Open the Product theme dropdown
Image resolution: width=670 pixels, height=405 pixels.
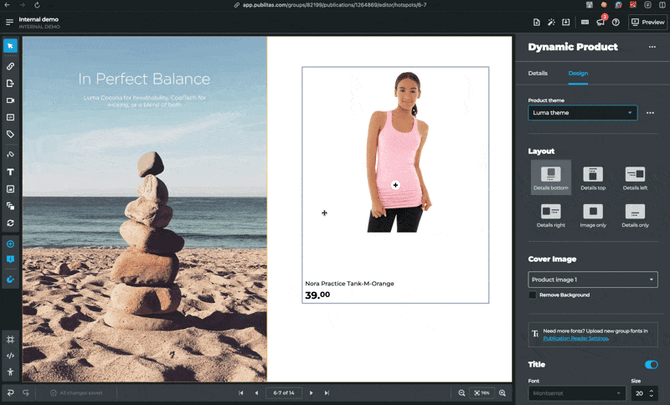(x=582, y=113)
